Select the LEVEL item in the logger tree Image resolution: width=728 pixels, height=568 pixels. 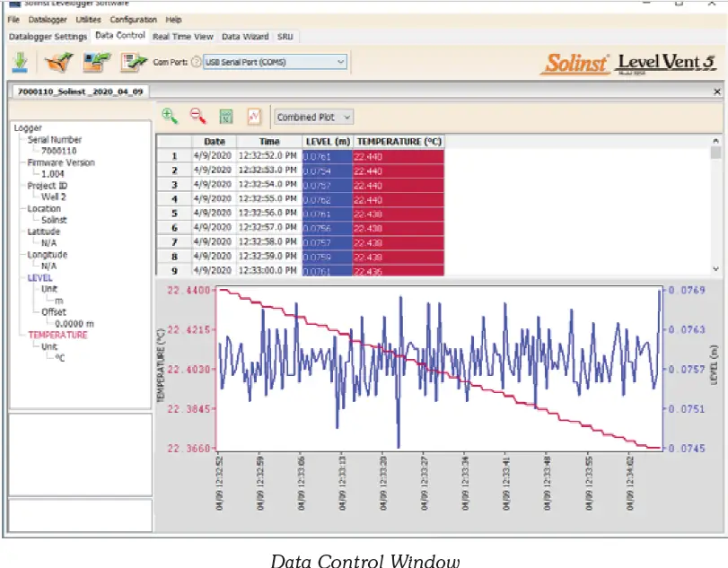(39, 277)
